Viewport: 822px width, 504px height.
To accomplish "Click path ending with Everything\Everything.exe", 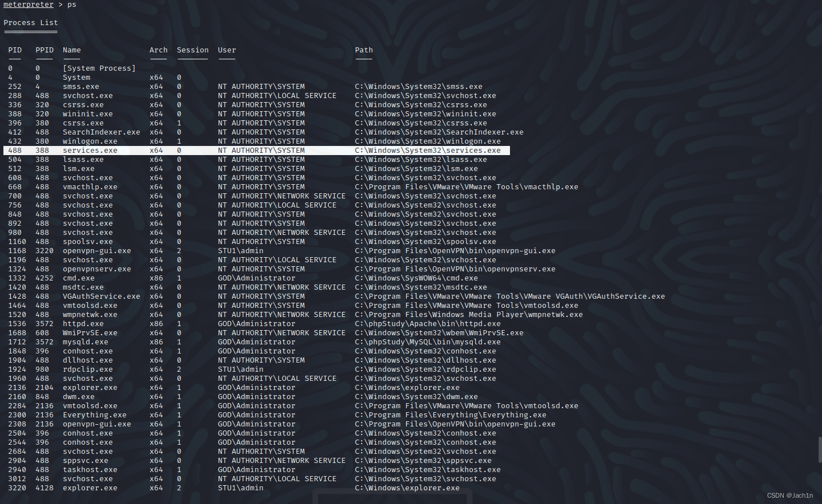I will coord(451,415).
